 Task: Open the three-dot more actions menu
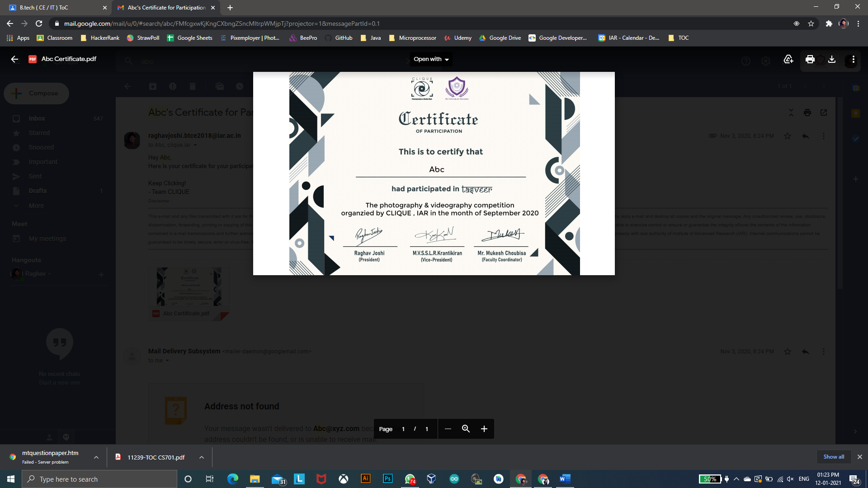click(x=853, y=59)
